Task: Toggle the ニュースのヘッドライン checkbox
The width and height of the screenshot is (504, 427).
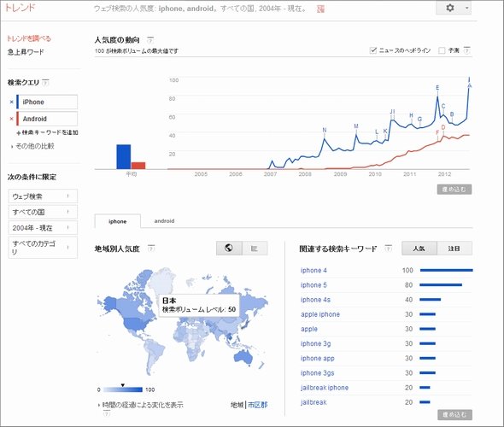Action: 372,50
